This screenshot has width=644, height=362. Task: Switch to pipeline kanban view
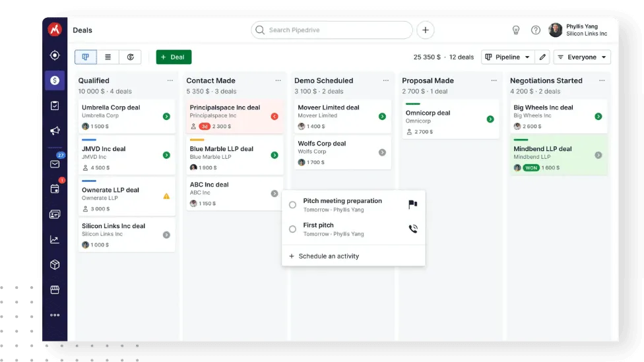[85, 57]
